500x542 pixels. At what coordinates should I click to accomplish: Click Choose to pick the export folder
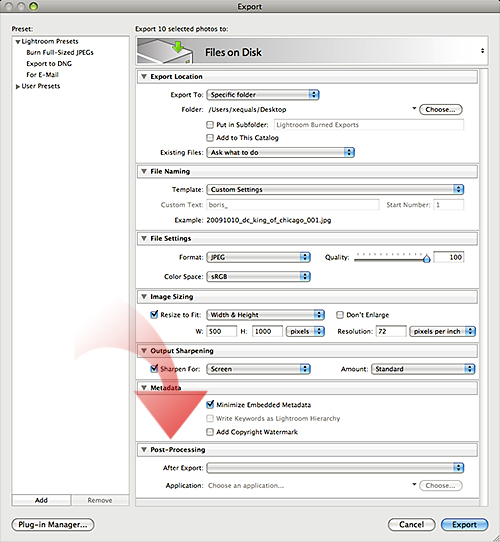[x=441, y=110]
